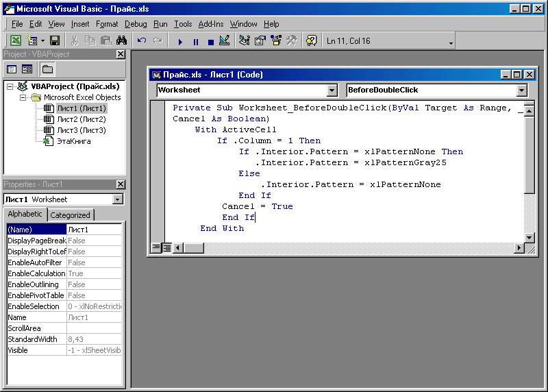
Task: Switch to the Alphabetic tab
Action: (25, 214)
